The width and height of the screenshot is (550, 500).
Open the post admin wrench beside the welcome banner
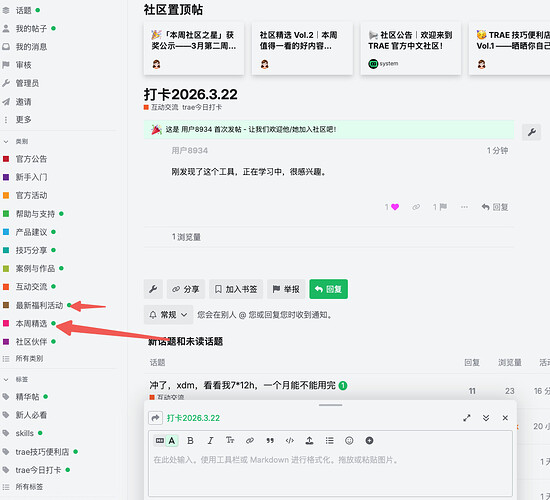tap(531, 132)
